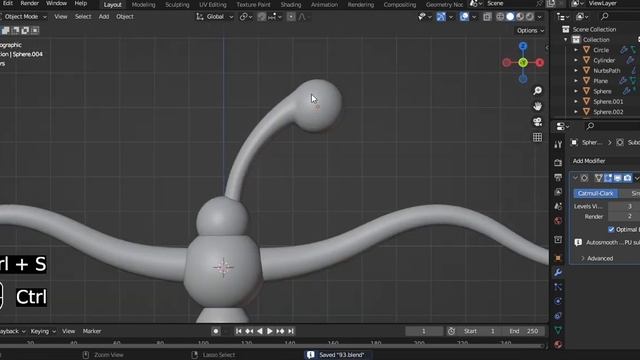The image size is (640, 360).
Task: Open the Particles properties tab
Action: (558, 287)
